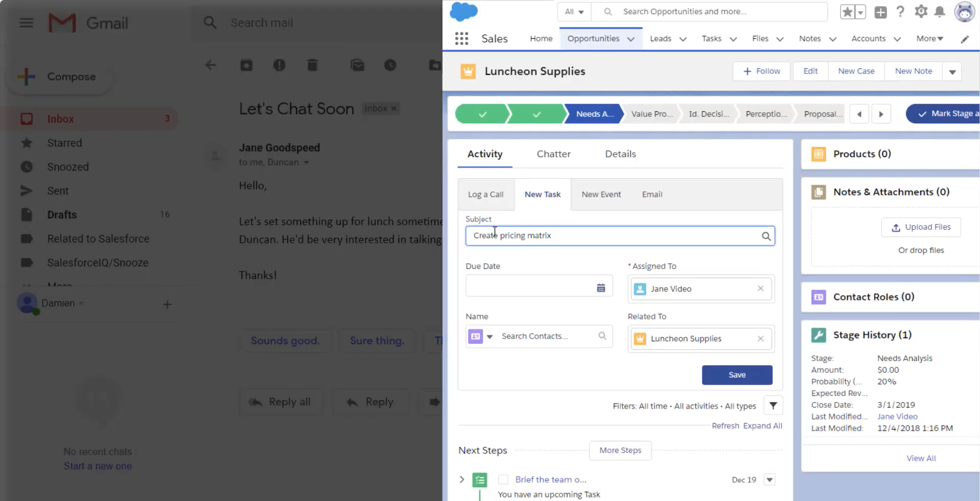Screen dimensions: 980x501
Task: Select the Log a Call tab
Action: coord(486,195)
